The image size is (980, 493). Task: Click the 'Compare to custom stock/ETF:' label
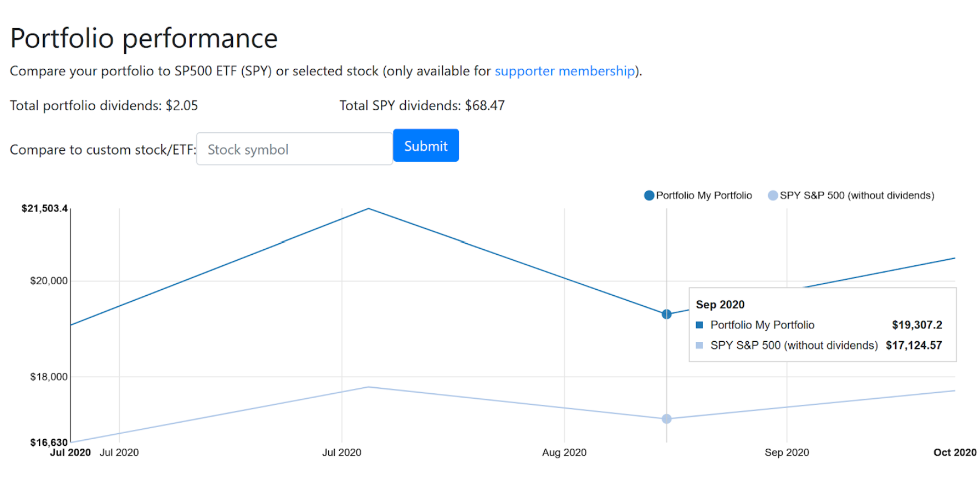103,150
